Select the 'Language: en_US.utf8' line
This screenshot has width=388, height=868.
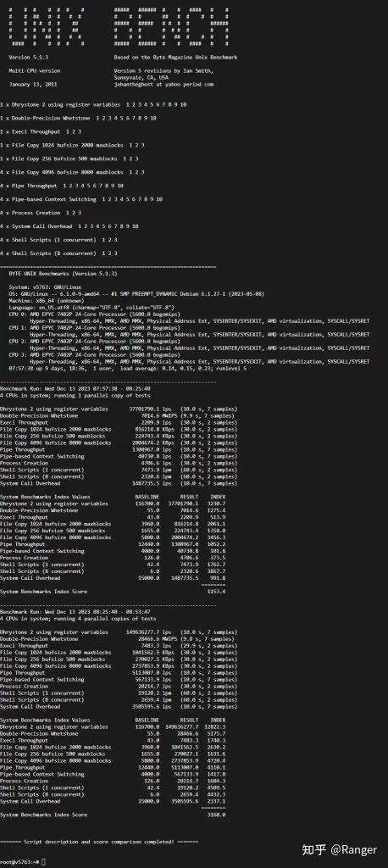pos(91,307)
